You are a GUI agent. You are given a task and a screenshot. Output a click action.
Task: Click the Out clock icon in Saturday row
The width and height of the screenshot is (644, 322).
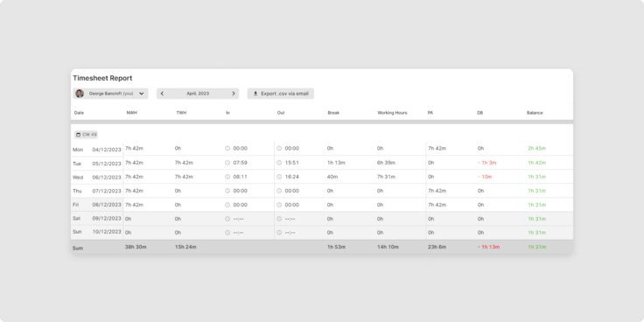pyautogui.click(x=279, y=219)
